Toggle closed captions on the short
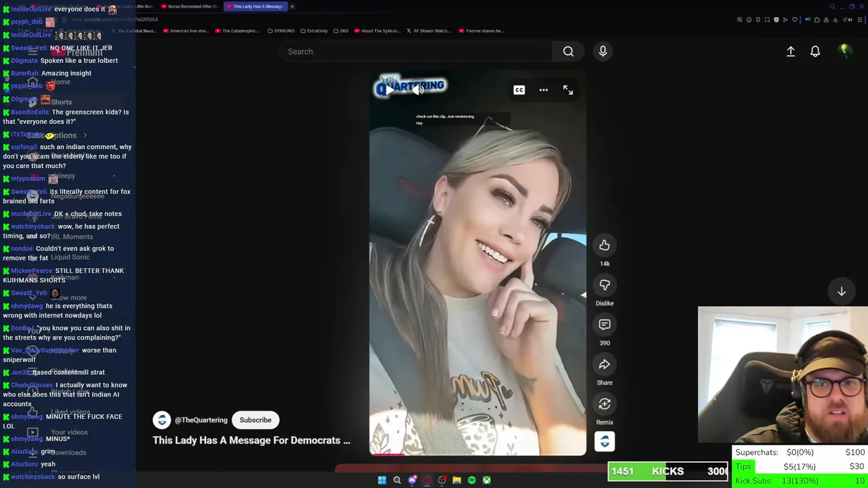 point(519,89)
